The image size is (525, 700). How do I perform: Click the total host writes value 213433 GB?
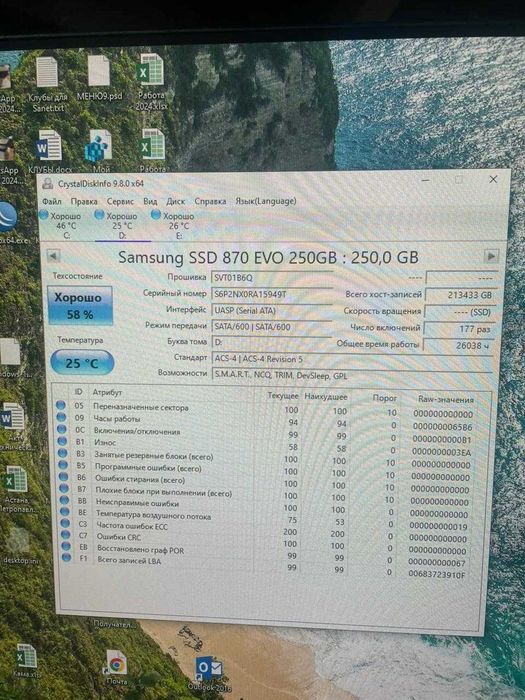pyautogui.click(x=460, y=295)
